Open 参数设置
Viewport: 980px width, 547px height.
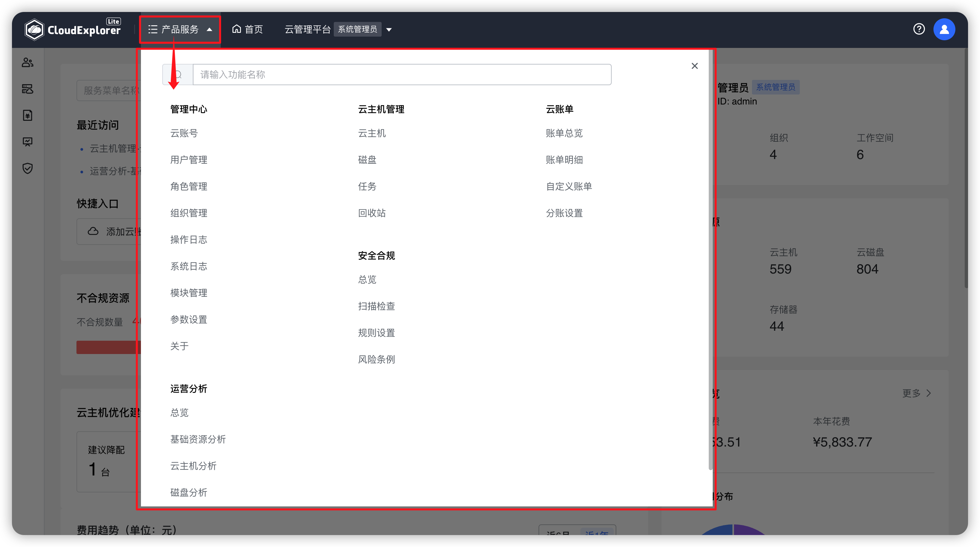click(189, 320)
